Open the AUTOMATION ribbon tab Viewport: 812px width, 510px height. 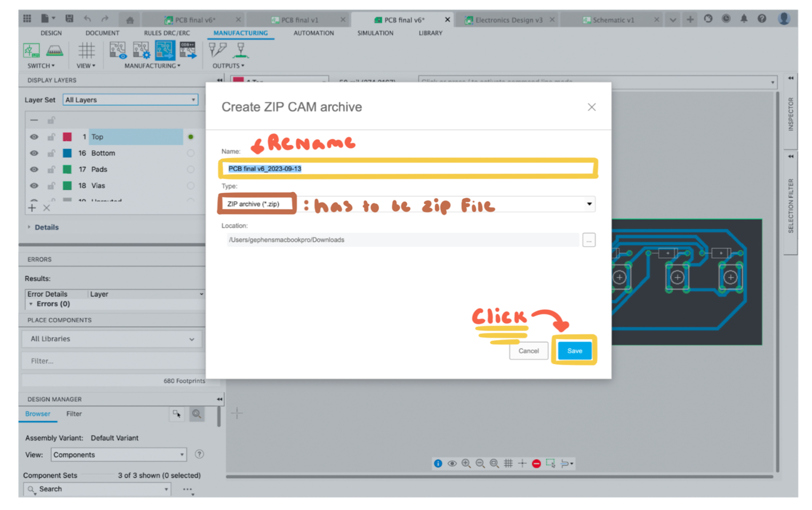click(314, 33)
